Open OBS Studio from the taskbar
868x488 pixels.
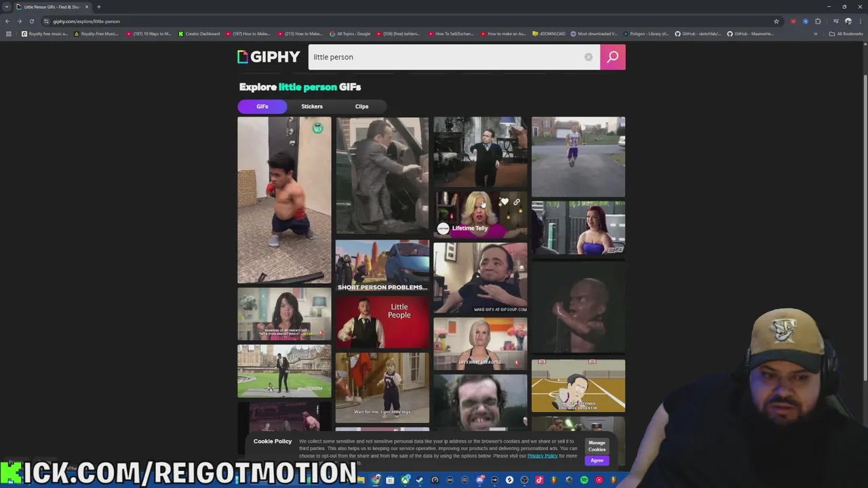click(524, 480)
